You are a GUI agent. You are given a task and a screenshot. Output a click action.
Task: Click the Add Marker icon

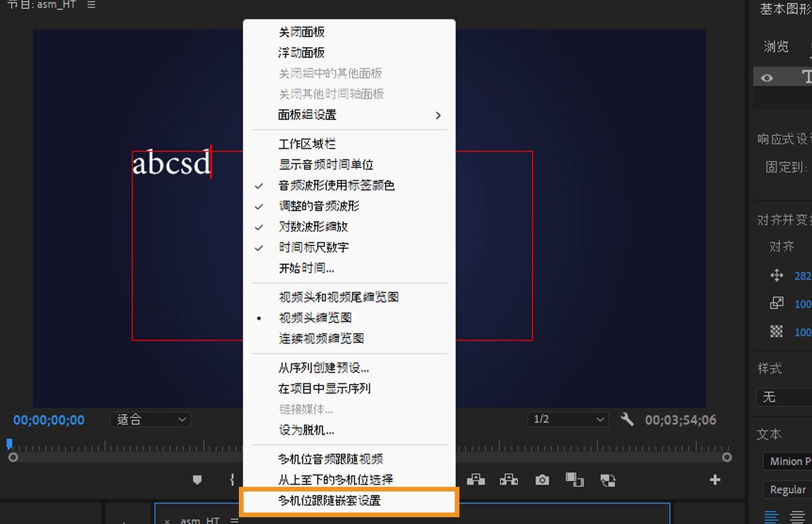click(x=197, y=479)
